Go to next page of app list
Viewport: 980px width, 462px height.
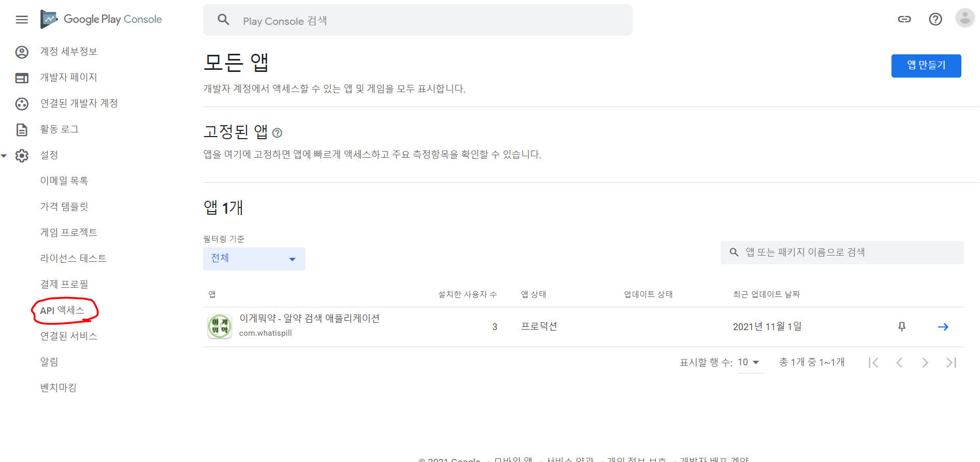pyautogui.click(x=925, y=363)
